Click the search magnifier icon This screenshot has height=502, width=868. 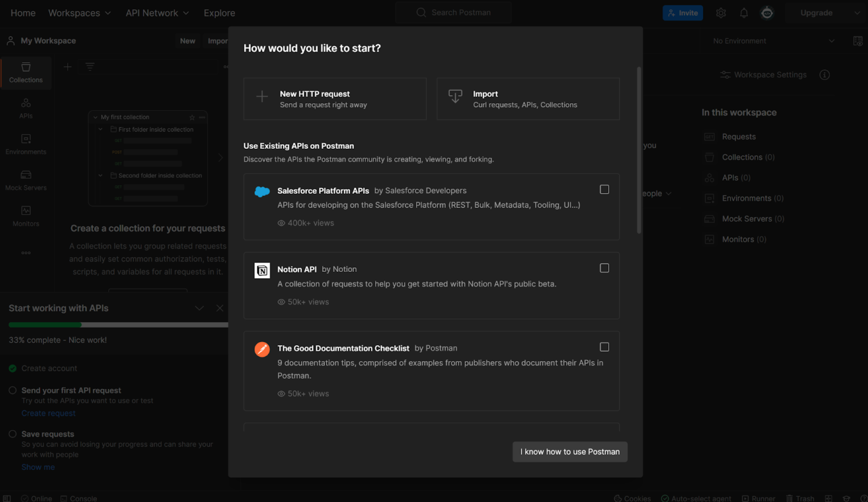click(x=421, y=13)
